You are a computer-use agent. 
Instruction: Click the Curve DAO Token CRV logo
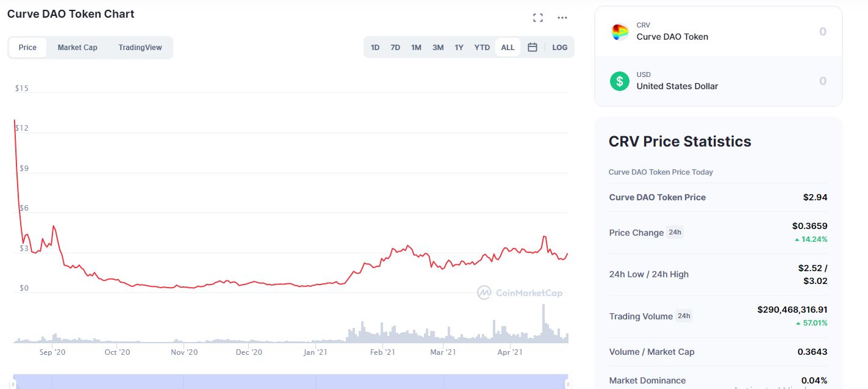(x=620, y=31)
